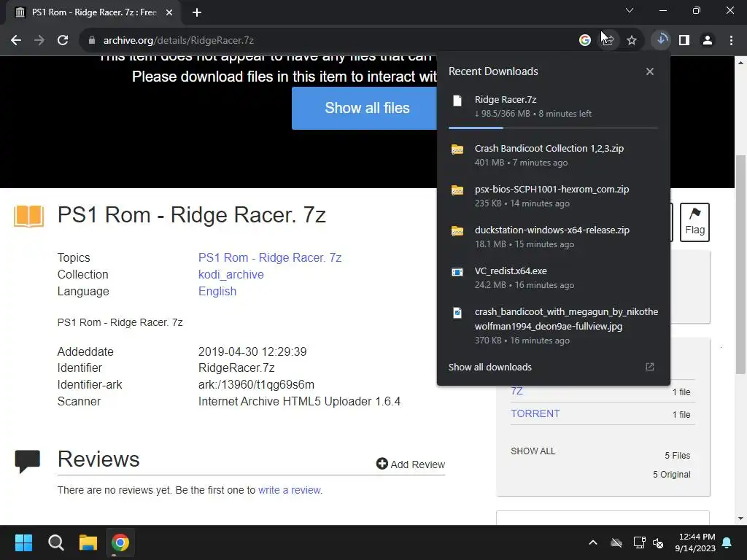Screen dimensions: 747x560
Task: Open the Ridge Racer.7z download entry
Action: [553, 106]
